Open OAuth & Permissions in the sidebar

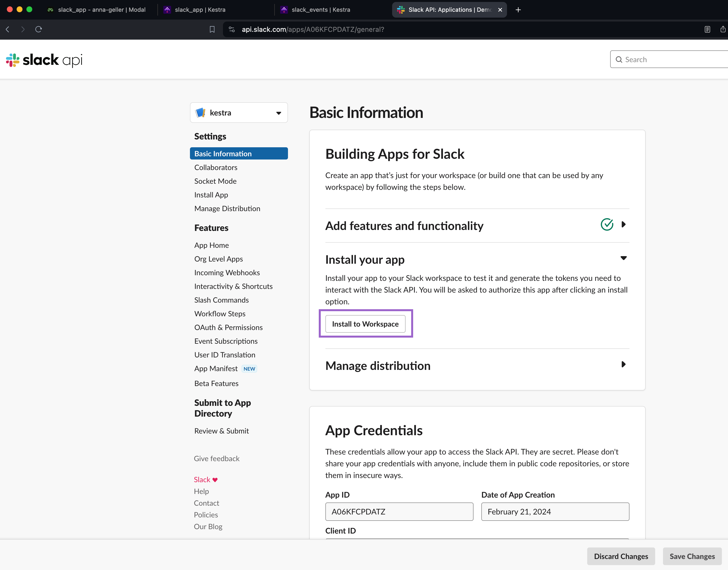(228, 327)
